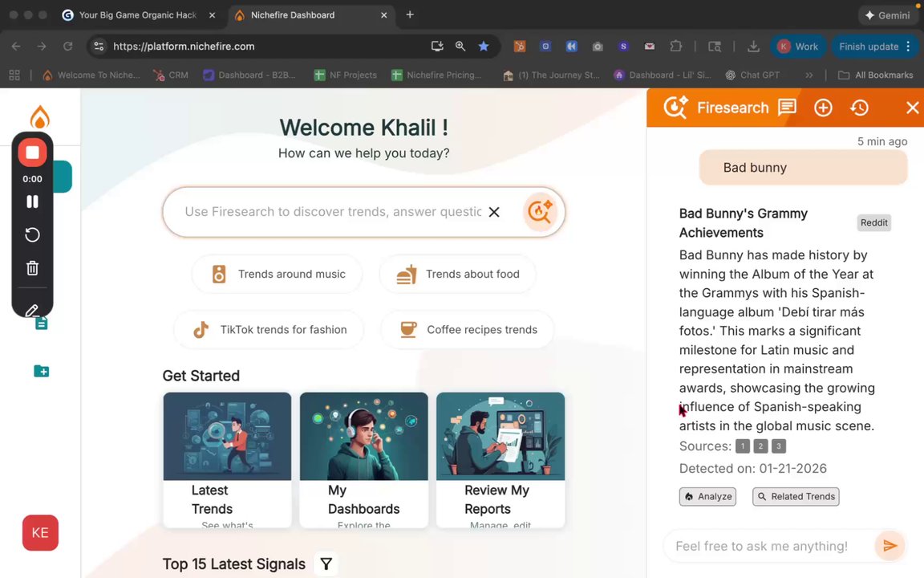Open the pencil draw tool in recorder

tap(32, 310)
